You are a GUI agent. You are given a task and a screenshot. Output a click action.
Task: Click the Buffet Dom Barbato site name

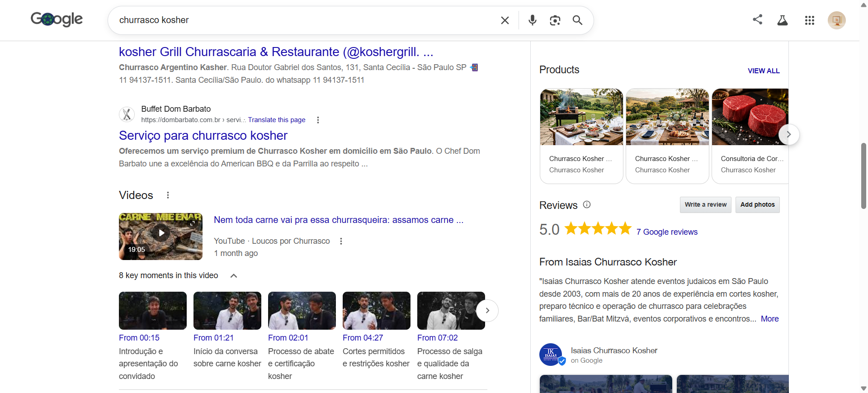(176, 109)
